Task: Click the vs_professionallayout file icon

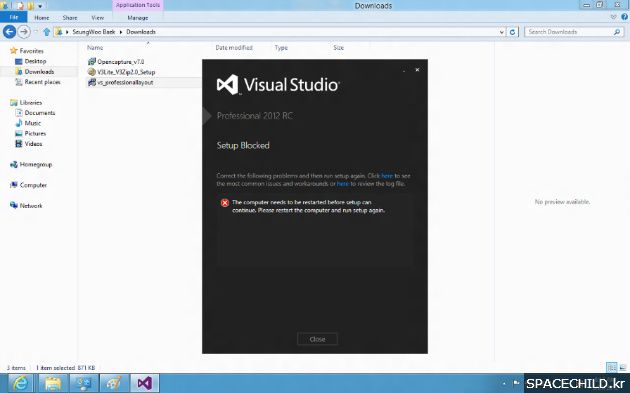Action: click(92, 82)
